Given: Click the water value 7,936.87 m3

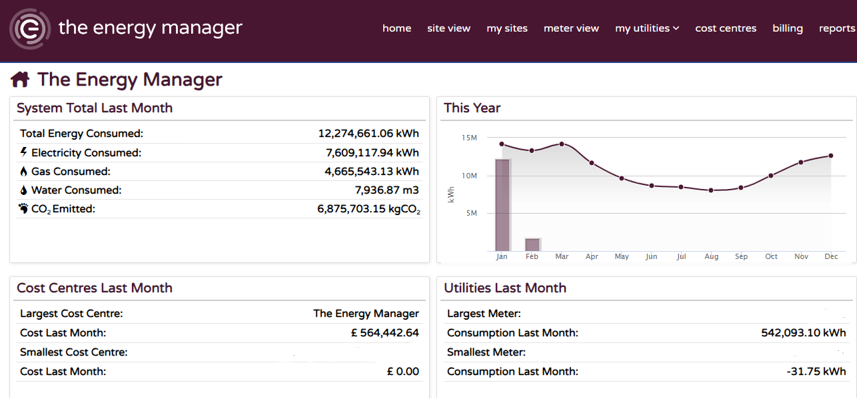Looking at the screenshot, I should point(386,190).
